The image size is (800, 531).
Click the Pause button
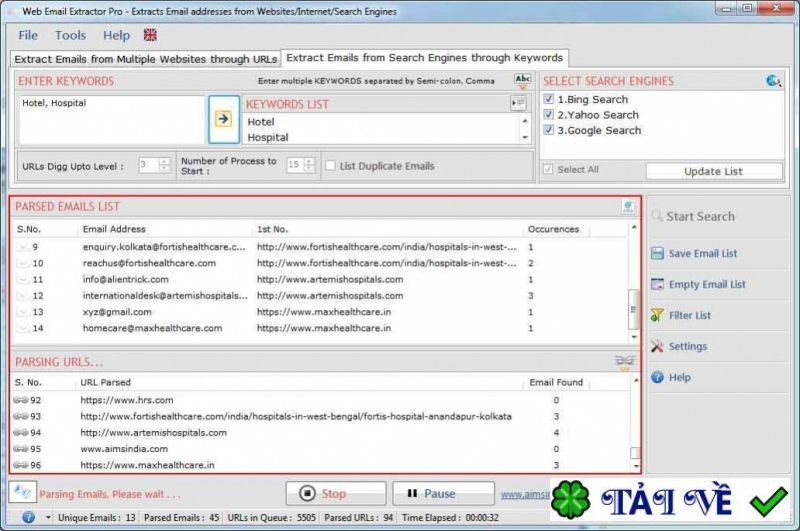(443, 493)
